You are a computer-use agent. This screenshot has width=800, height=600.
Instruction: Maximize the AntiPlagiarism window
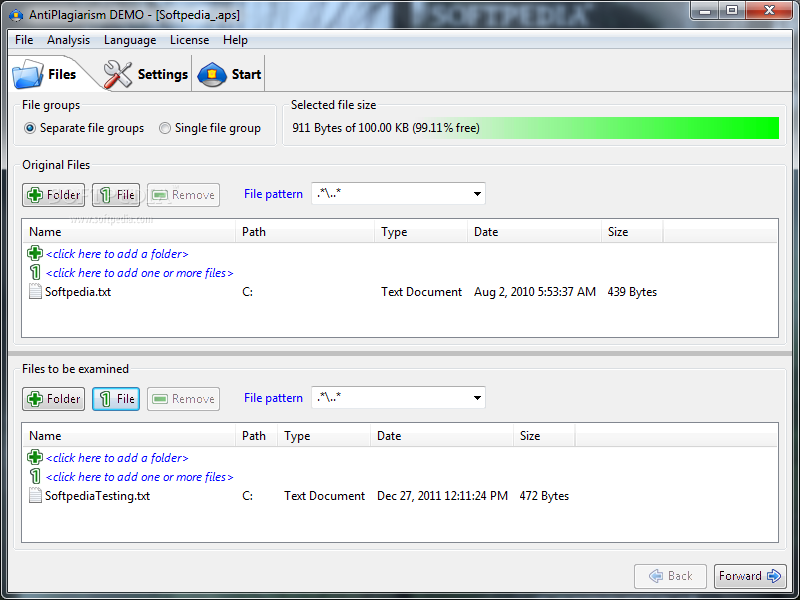[x=732, y=10]
